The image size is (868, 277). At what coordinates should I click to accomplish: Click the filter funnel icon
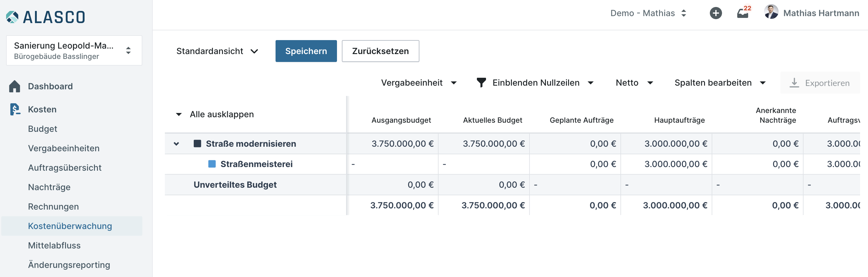click(x=481, y=83)
